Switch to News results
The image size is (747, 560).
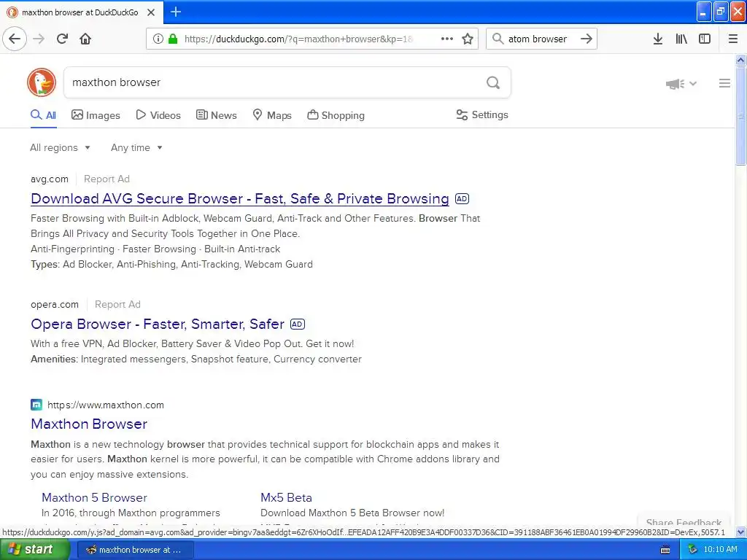(x=216, y=115)
